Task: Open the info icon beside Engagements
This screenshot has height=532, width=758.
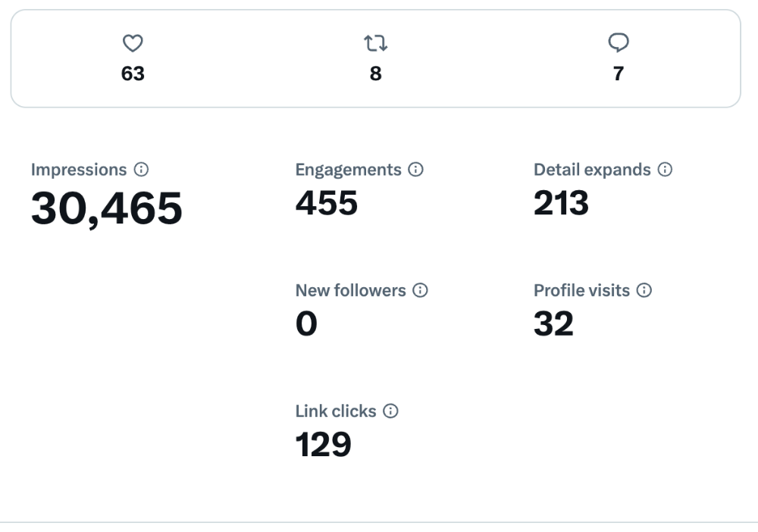Action: coord(415,170)
